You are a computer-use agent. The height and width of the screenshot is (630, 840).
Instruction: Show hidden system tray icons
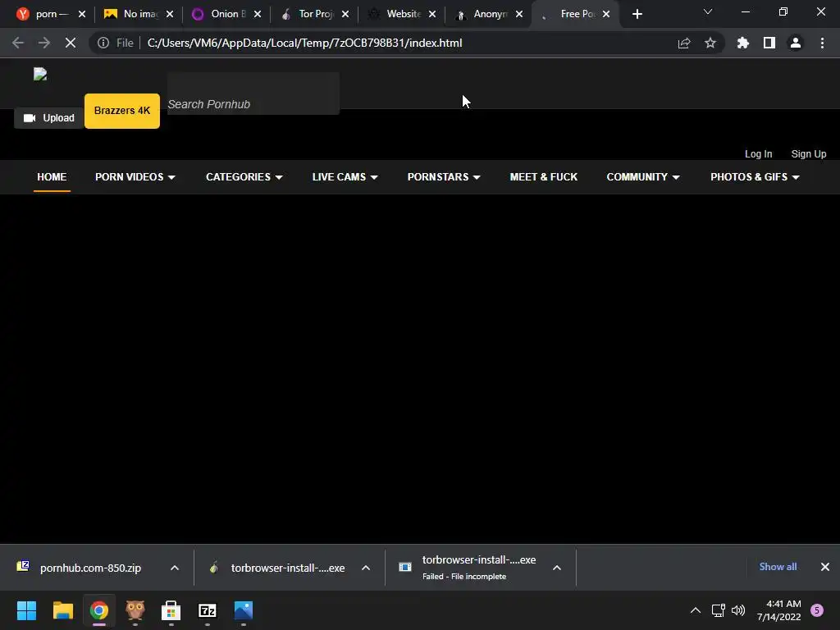696,610
